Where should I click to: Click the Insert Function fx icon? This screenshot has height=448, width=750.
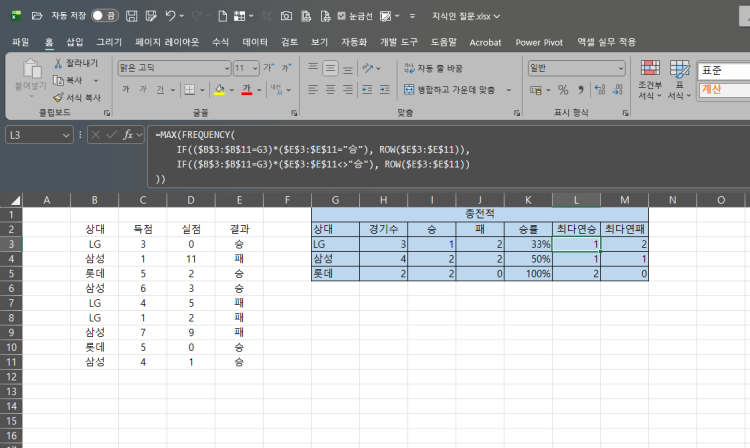click(130, 134)
